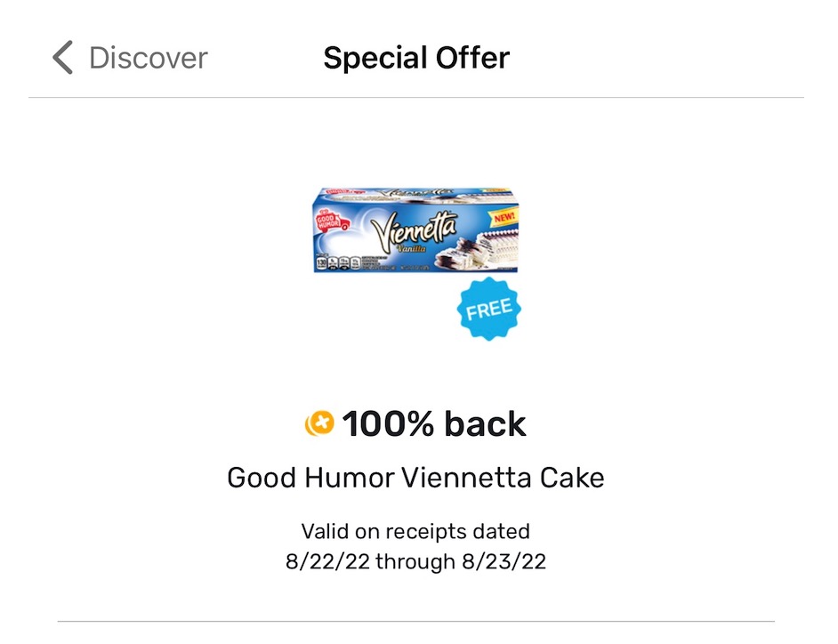838x644 pixels.
Task: Click Good Humor Viennetta Cake product name
Action: pyautogui.click(x=416, y=478)
